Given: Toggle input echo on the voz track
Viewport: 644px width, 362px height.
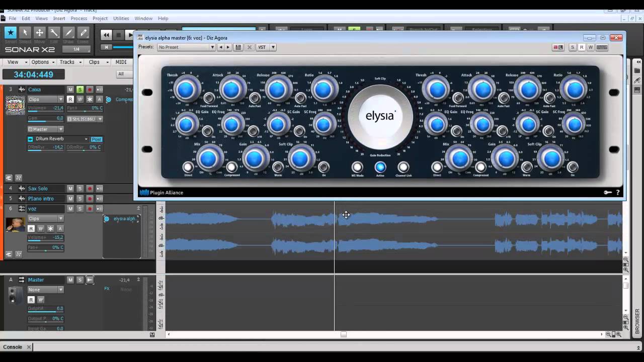Looking at the screenshot, I should click(99, 209).
